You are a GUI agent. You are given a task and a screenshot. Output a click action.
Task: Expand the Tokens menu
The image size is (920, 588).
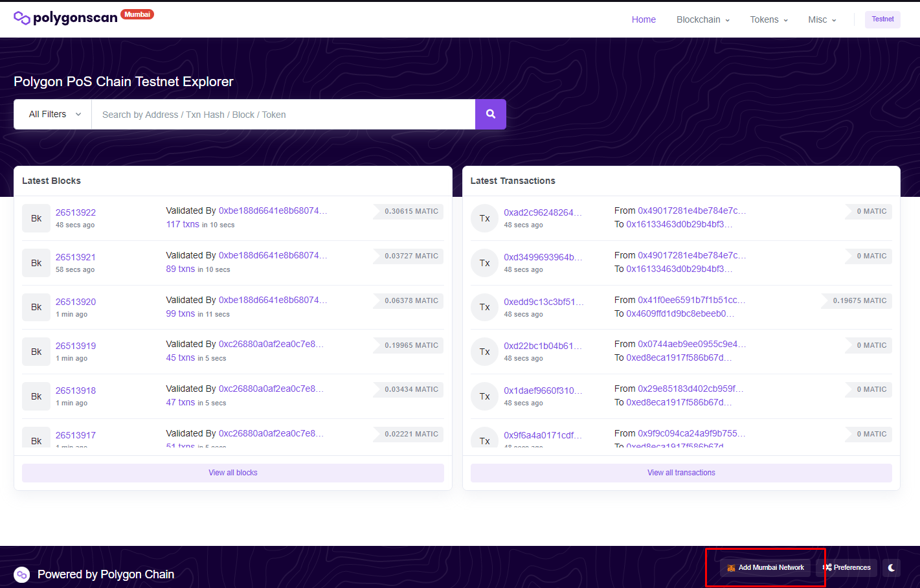pyautogui.click(x=769, y=19)
